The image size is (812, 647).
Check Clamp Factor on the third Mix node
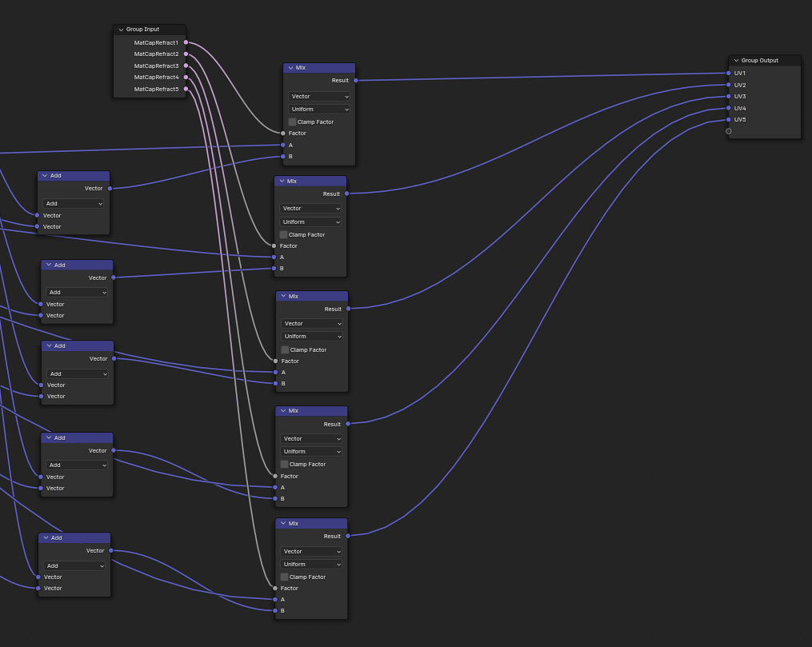286,349
